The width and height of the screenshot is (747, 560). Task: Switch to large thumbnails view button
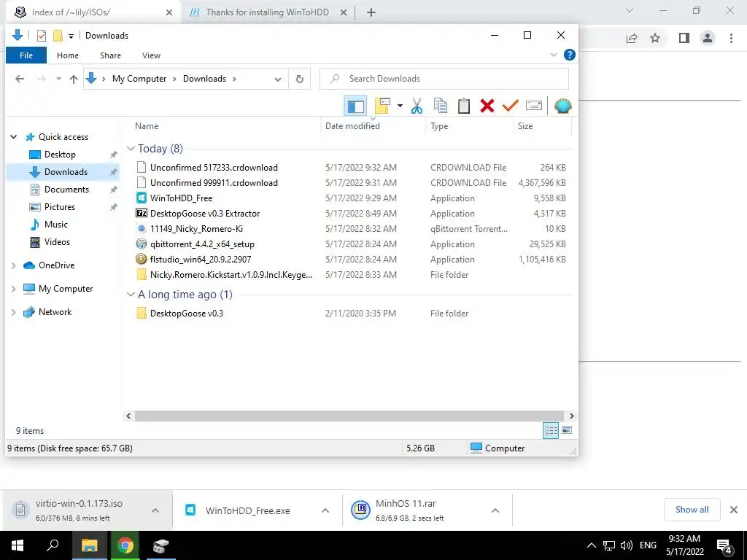click(566, 430)
